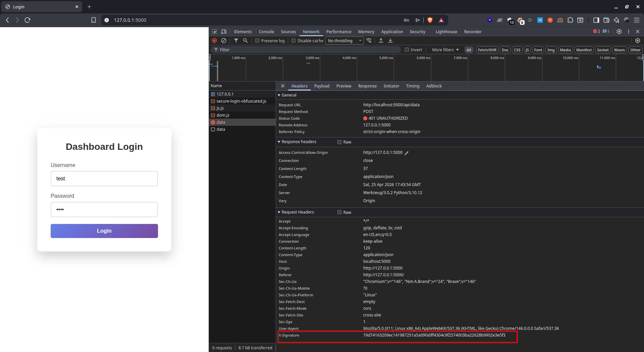This screenshot has width=644, height=352.
Task: Open network search magnifier
Action: click(246, 41)
